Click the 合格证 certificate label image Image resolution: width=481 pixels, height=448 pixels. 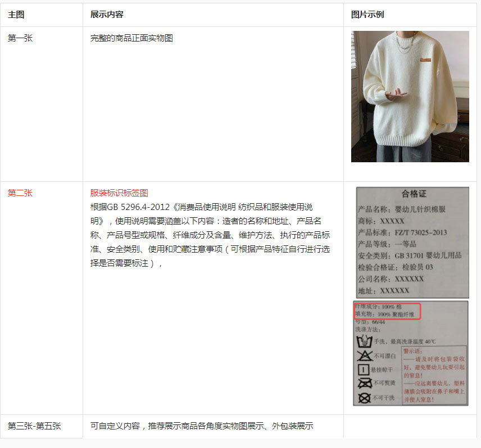coord(412,241)
